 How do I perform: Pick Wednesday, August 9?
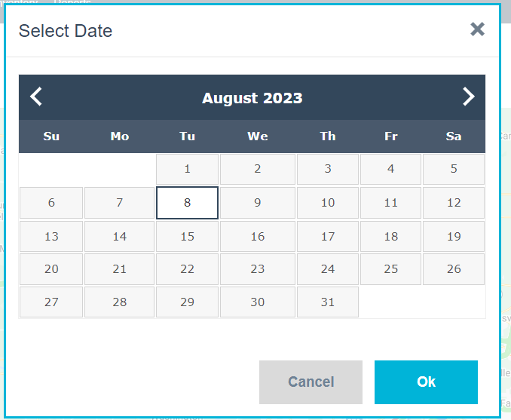pos(258,203)
